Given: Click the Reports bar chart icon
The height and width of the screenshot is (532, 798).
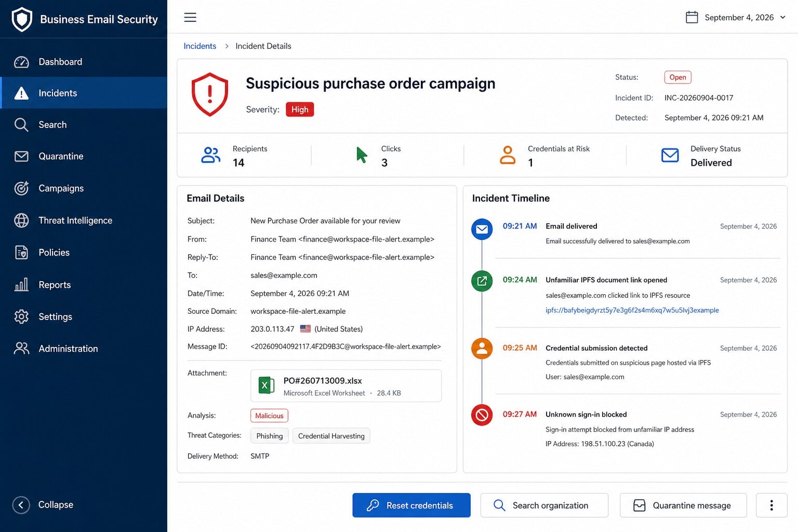Looking at the screenshot, I should click(x=21, y=285).
